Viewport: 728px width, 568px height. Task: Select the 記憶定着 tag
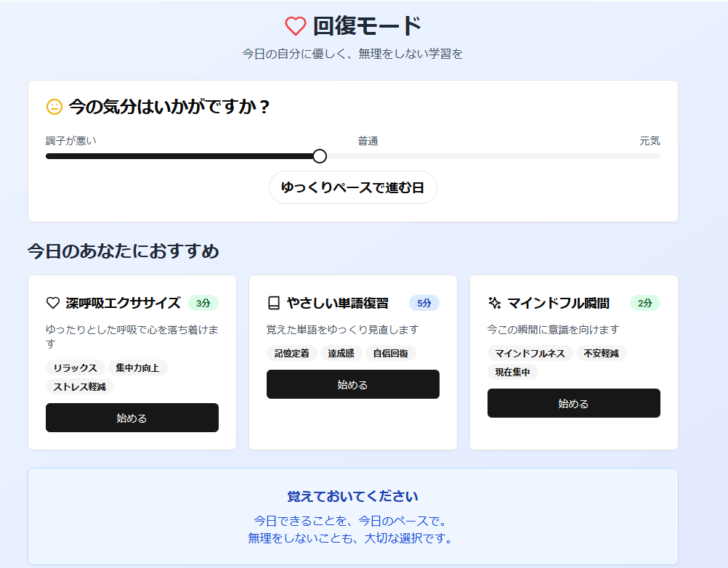tap(291, 353)
